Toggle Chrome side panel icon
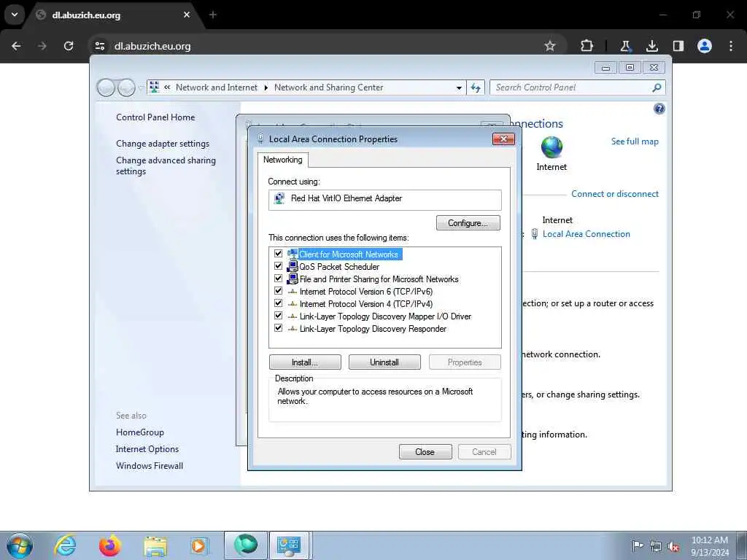This screenshot has width=747, height=560. pyautogui.click(x=678, y=46)
